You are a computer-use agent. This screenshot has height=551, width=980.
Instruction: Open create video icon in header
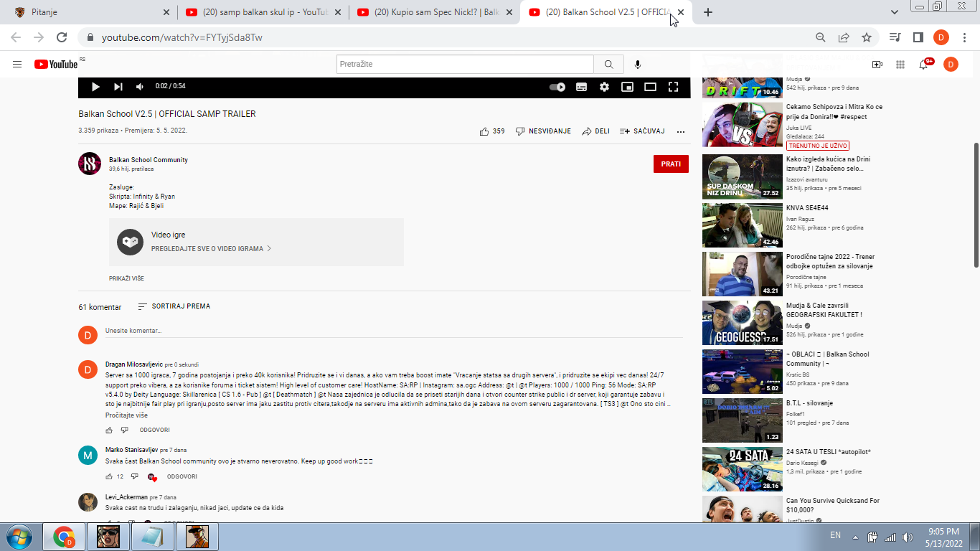point(877,65)
